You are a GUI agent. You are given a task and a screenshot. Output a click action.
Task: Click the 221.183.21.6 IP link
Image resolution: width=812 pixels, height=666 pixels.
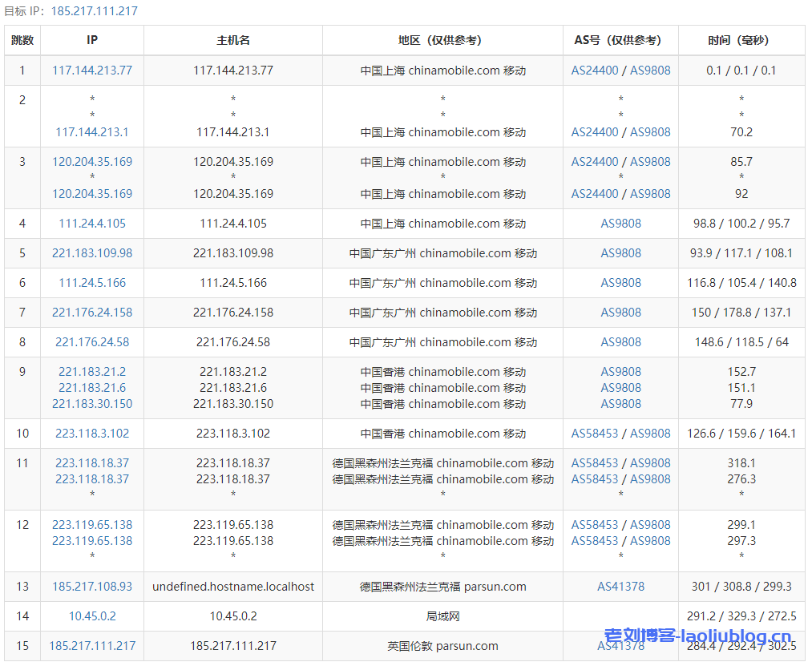pos(92,388)
